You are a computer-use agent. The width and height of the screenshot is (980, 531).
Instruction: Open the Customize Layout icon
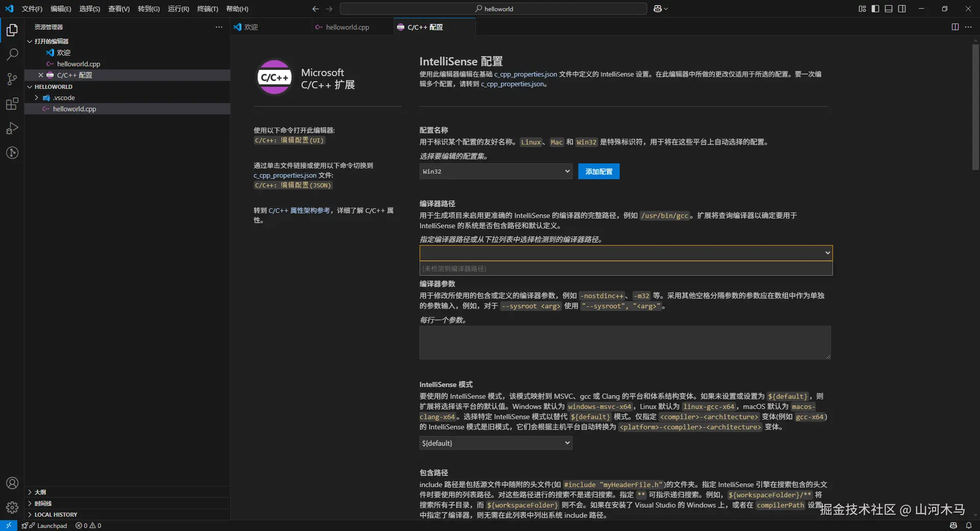(x=862, y=9)
